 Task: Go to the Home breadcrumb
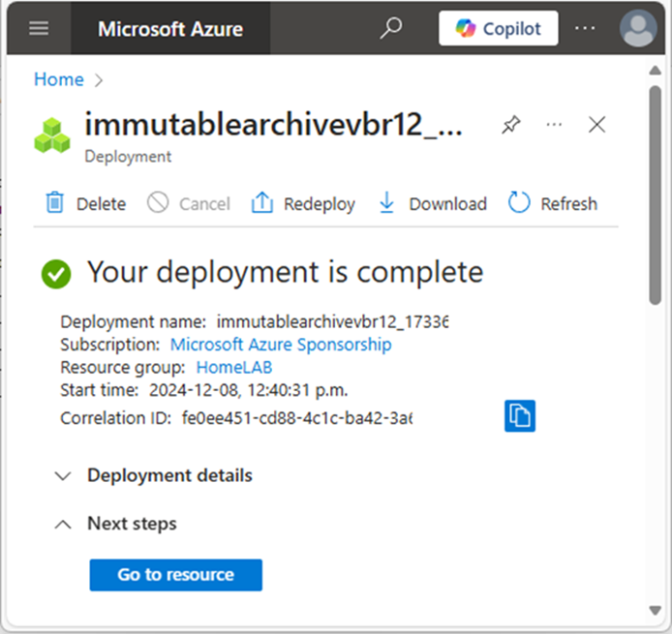click(59, 79)
